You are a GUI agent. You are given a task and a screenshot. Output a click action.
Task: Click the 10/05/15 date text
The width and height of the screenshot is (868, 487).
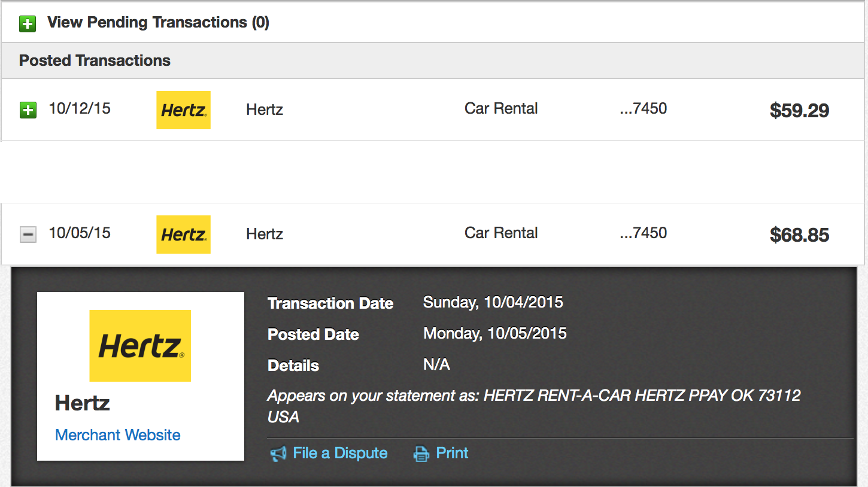[80, 233]
